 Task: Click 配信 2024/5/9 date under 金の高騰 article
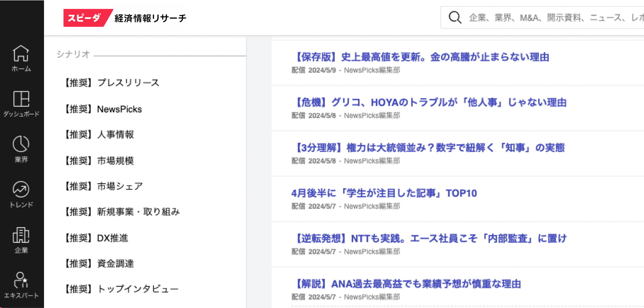tap(314, 70)
